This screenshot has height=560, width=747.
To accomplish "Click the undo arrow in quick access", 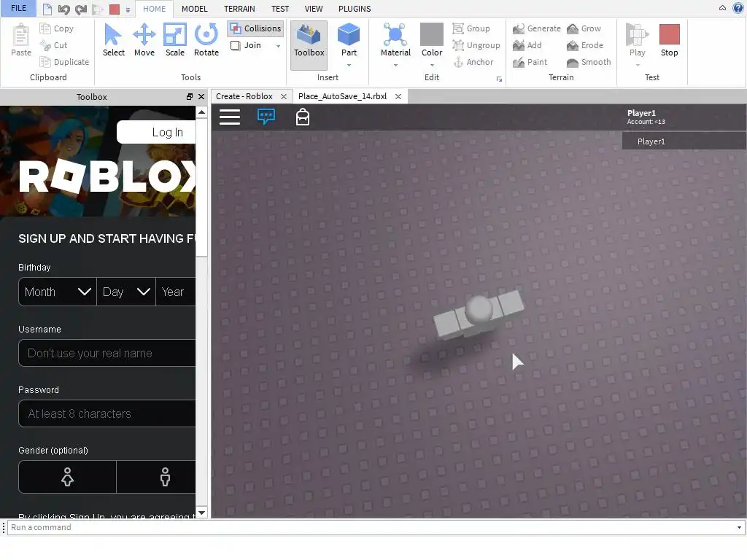I will click(64, 9).
